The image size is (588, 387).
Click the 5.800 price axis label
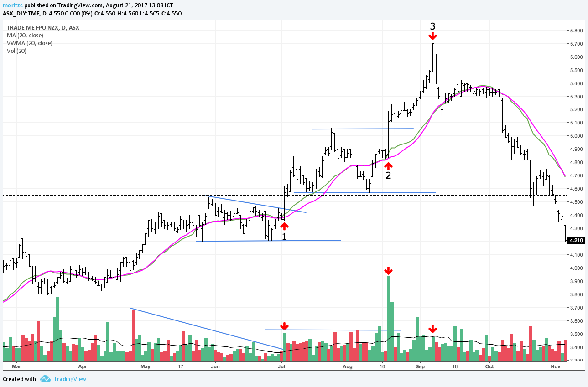577,31
